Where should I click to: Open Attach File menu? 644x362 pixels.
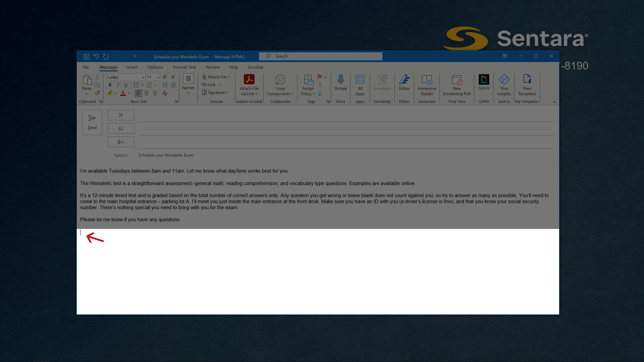[x=216, y=77]
